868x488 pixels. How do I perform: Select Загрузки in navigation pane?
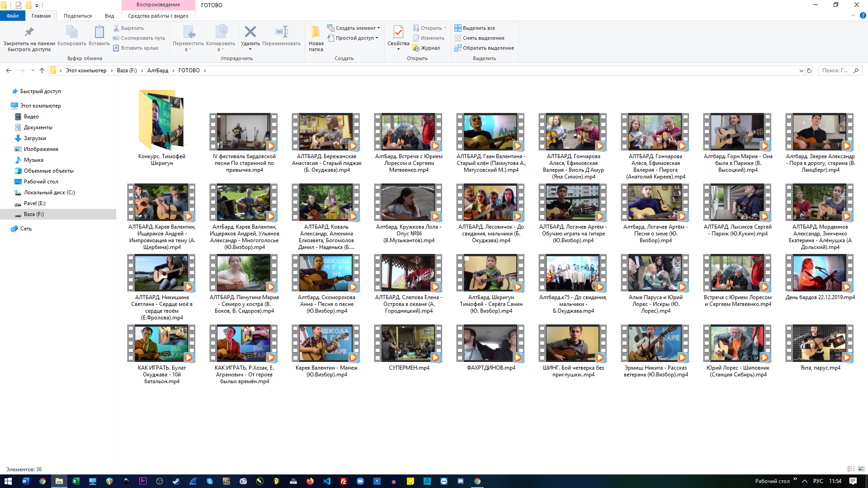(35, 138)
